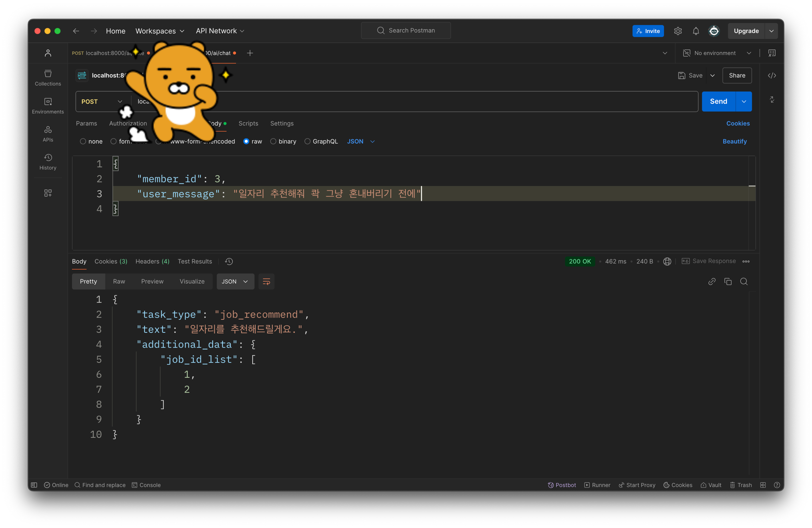Open the environment quick look icon

tap(772, 53)
